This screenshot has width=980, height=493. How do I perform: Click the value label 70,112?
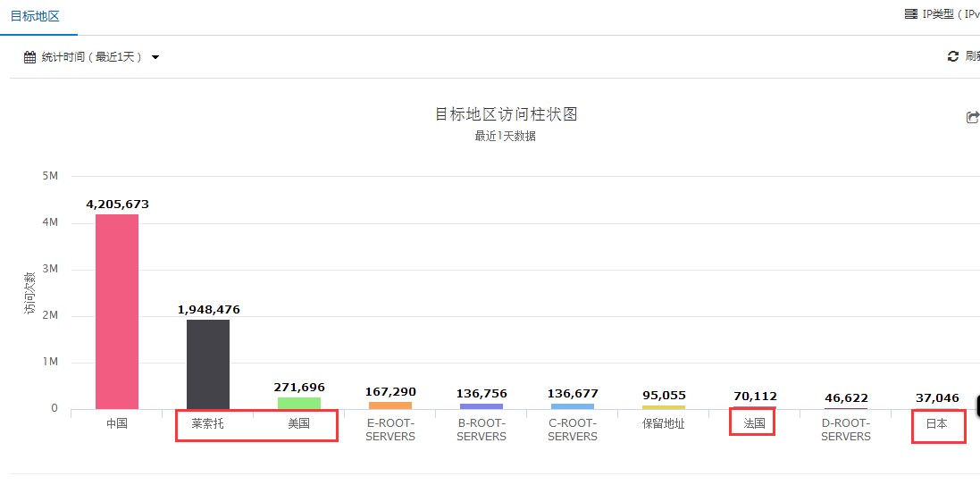click(756, 397)
